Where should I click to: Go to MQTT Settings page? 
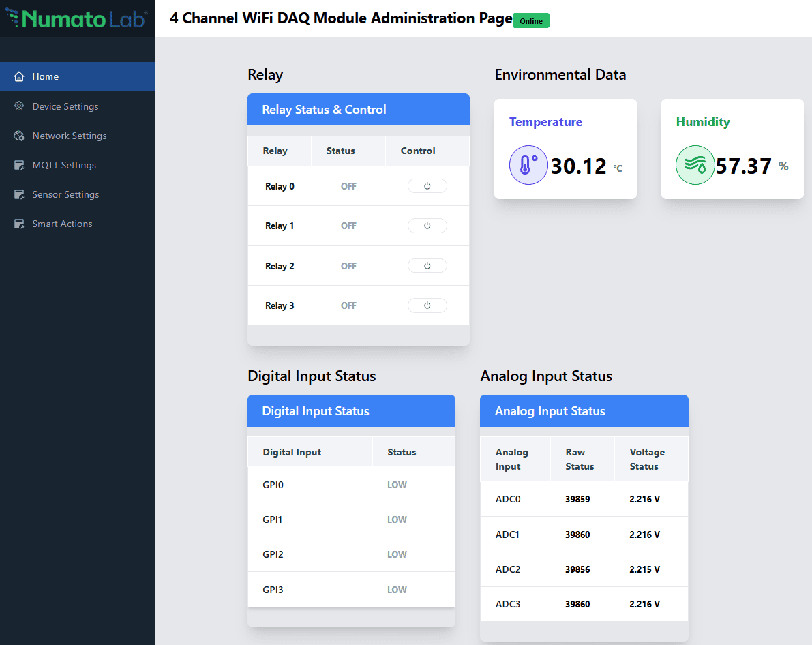pyautogui.click(x=64, y=165)
